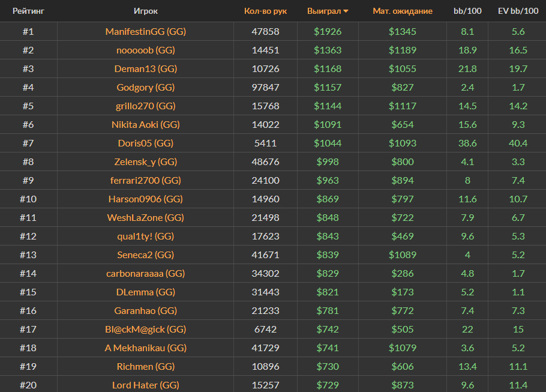Open player nooooob (GG) profile
Viewport: 546px width, 392px height.
pyautogui.click(x=146, y=50)
